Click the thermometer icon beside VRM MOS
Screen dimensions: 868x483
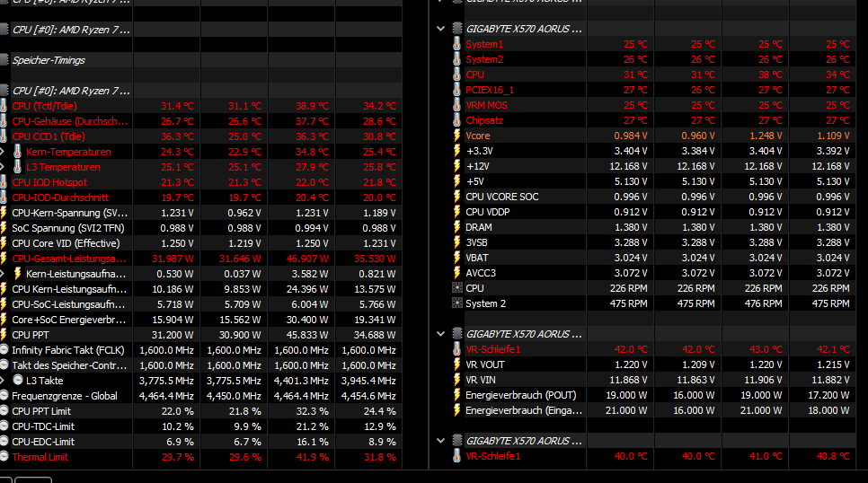click(x=456, y=105)
